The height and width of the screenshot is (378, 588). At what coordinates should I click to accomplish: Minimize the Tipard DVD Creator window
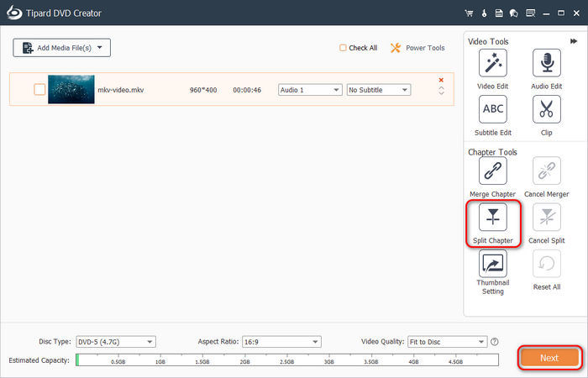click(x=546, y=13)
